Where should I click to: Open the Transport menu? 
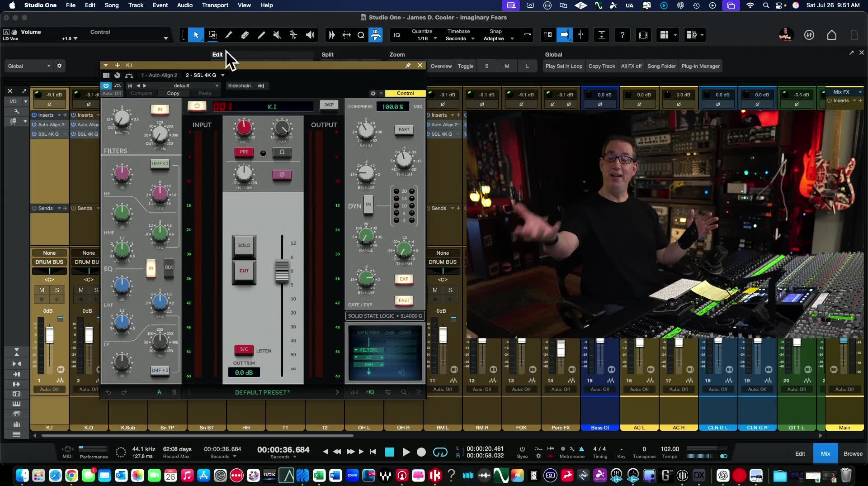click(x=215, y=5)
